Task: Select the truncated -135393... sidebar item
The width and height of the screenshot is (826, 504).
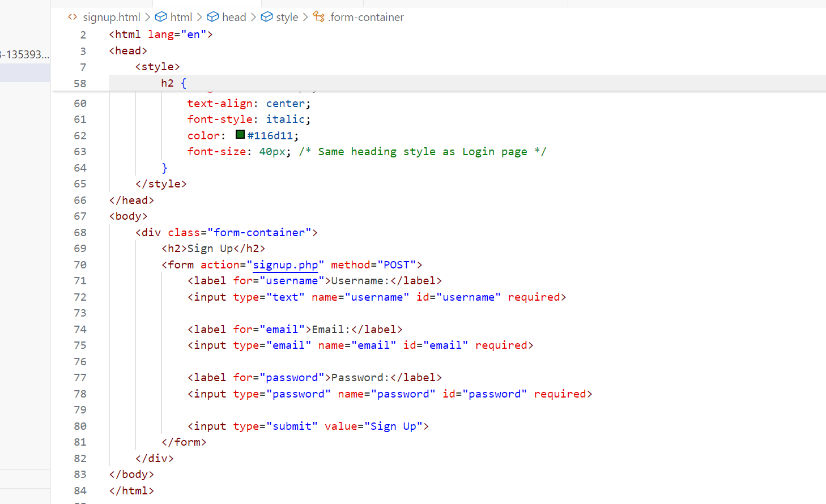Action: point(25,54)
